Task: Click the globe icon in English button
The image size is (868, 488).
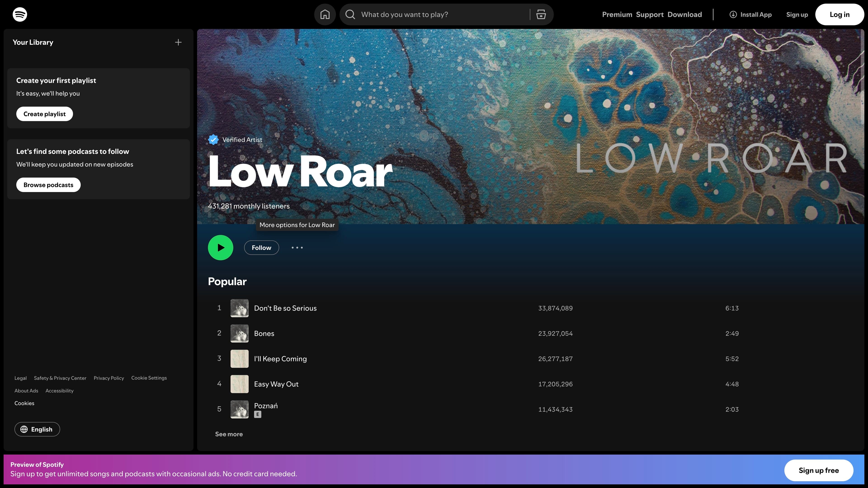Action: click(24, 429)
